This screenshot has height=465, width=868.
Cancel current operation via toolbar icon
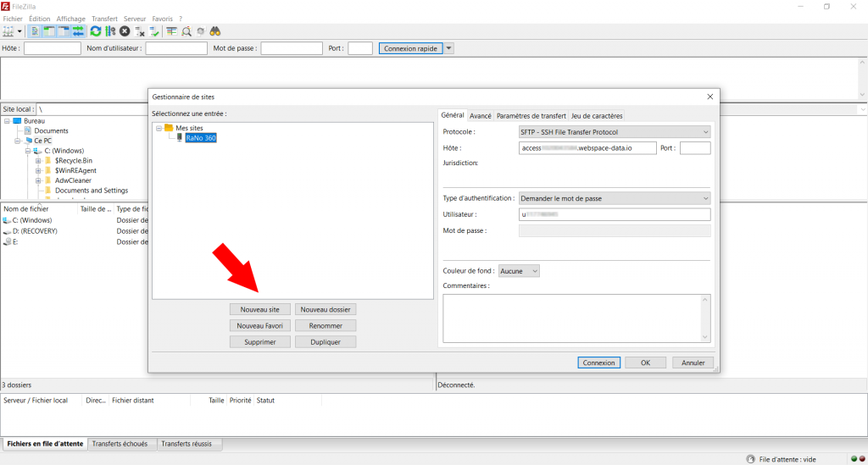click(125, 31)
